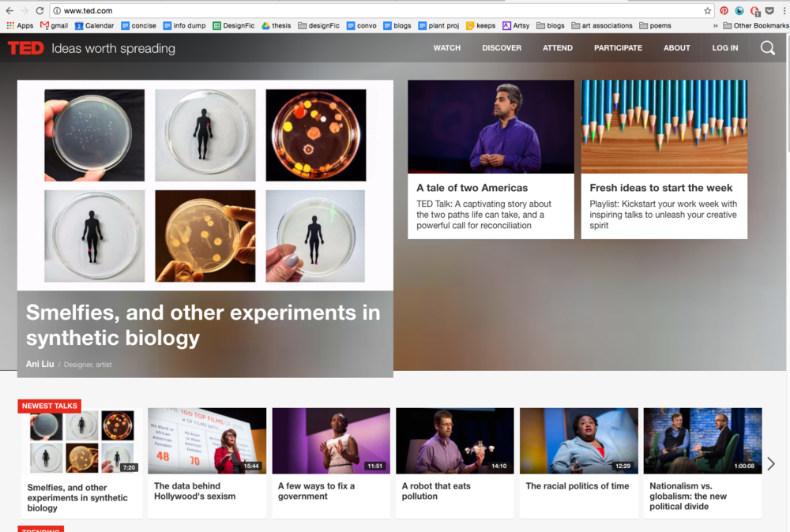Open the keeps bookmark
The width and height of the screenshot is (790, 532).
tap(480, 26)
